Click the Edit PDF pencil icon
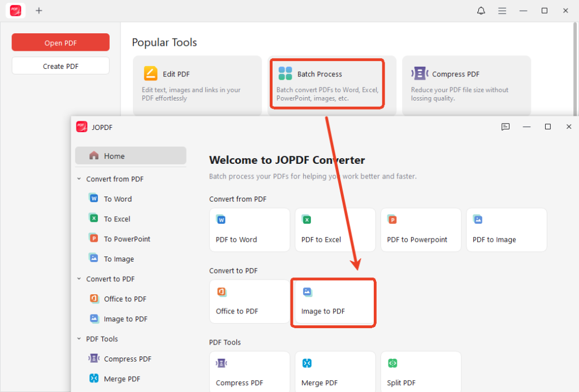This screenshot has height=392, width=579. click(150, 73)
